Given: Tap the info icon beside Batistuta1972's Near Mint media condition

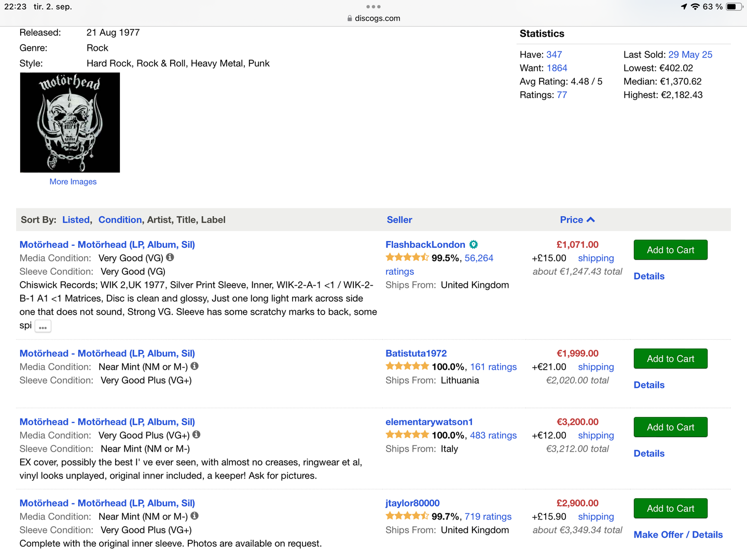Looking at the screenshot, I should [195, 366].
